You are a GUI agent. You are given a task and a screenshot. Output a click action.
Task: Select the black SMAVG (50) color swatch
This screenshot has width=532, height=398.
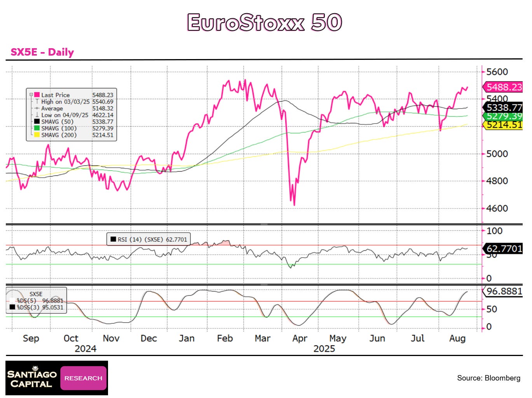pyautogui.click(x=37, y=122)
